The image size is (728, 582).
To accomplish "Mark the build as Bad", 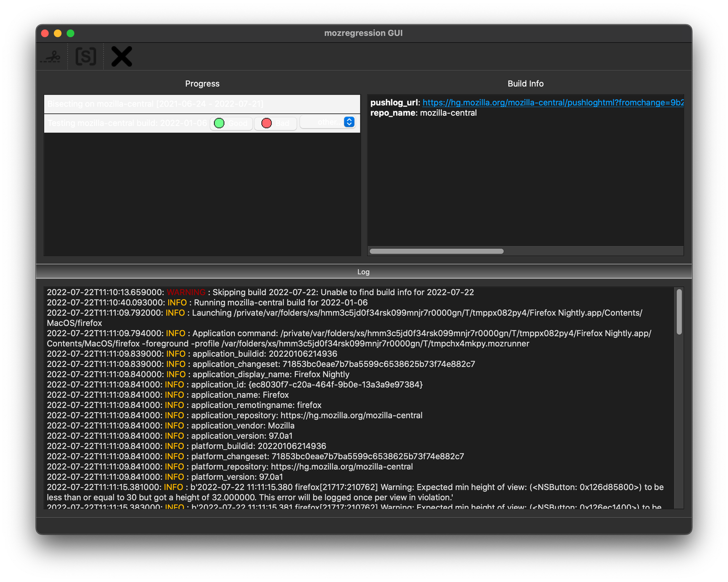I will [x=275, y=123].
